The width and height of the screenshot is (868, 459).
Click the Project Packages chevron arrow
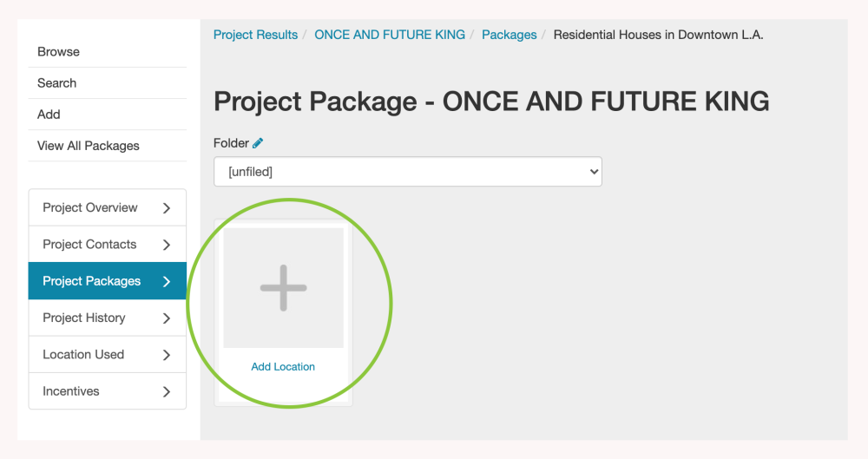(167, 281)
